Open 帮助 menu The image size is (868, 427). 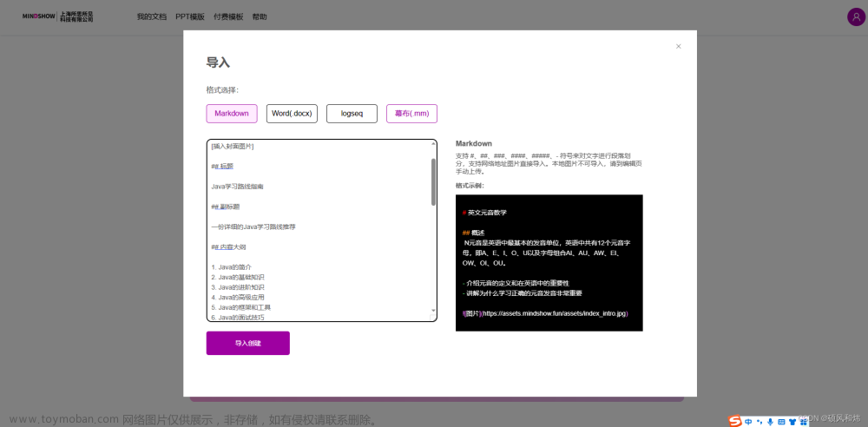tap(259, 17)
